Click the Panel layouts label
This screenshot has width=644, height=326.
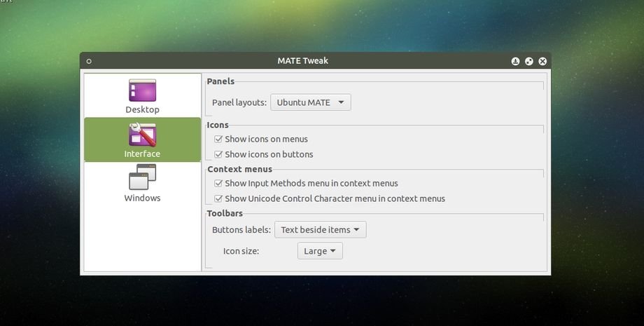239,103
